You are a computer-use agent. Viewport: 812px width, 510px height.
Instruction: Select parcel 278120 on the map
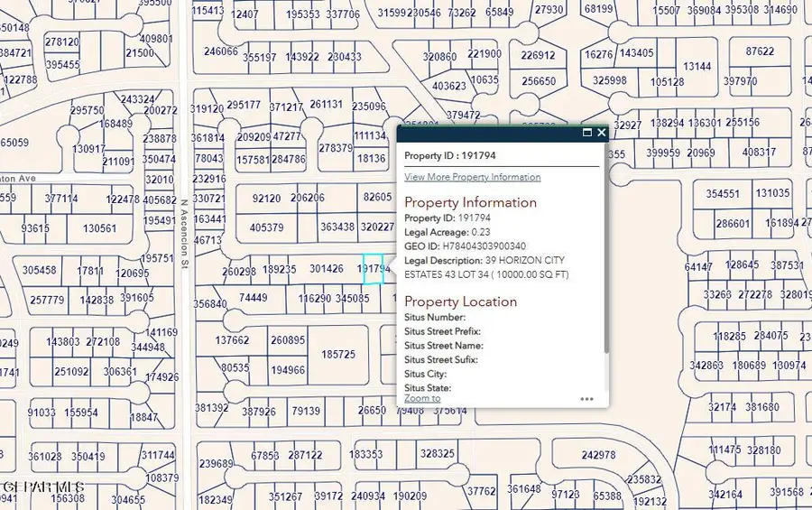[61, 42]
